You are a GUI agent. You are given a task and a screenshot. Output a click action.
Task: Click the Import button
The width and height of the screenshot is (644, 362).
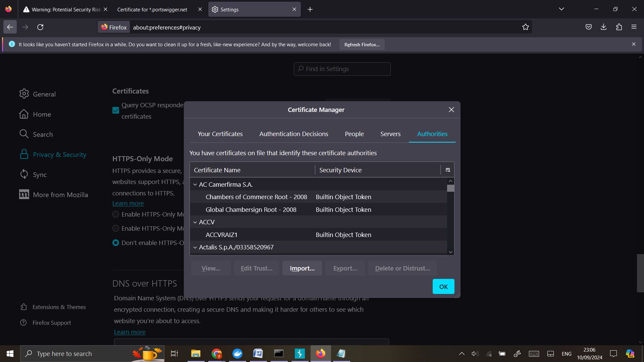coord(302,268)
